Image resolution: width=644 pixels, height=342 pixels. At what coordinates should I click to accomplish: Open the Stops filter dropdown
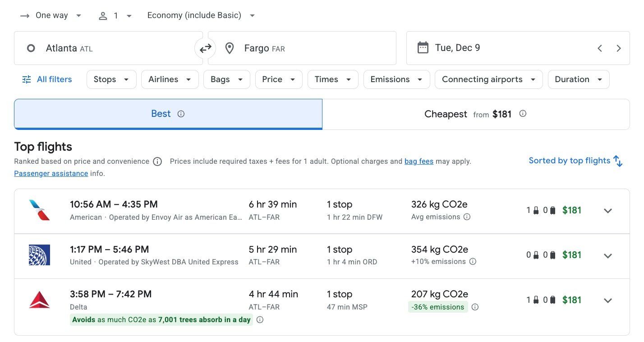pyautogui.click(x=111, y=79)
